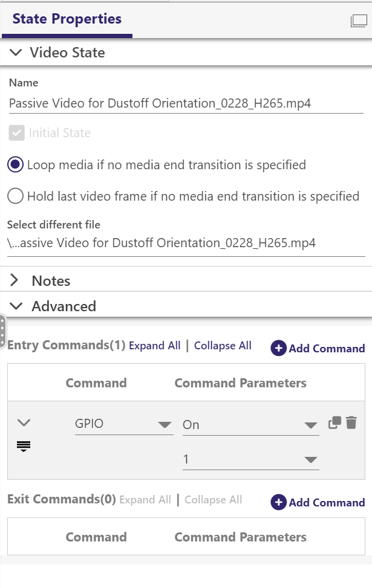This screenshot has width=372, height=588.
Task: Click Expand All for Entry Commands
Action: (x=155, y=346)
